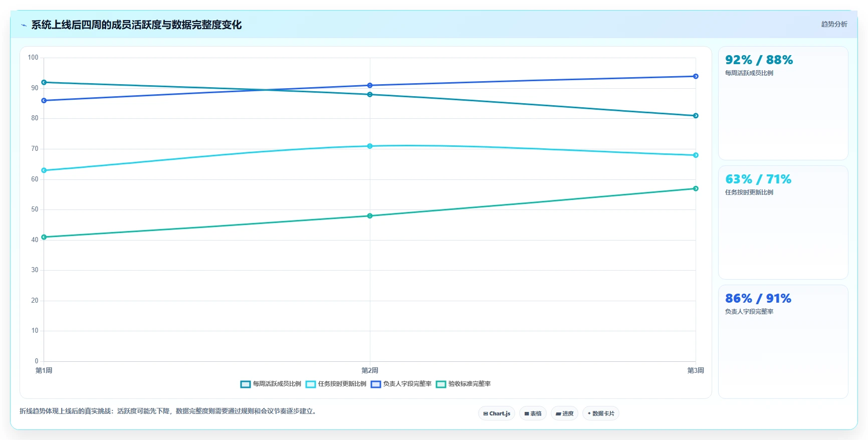Click the 每周活跃成员比例 label in the stat card
Image resolution: width=868 pixels, height=440 pixels.
pos(749,73)
